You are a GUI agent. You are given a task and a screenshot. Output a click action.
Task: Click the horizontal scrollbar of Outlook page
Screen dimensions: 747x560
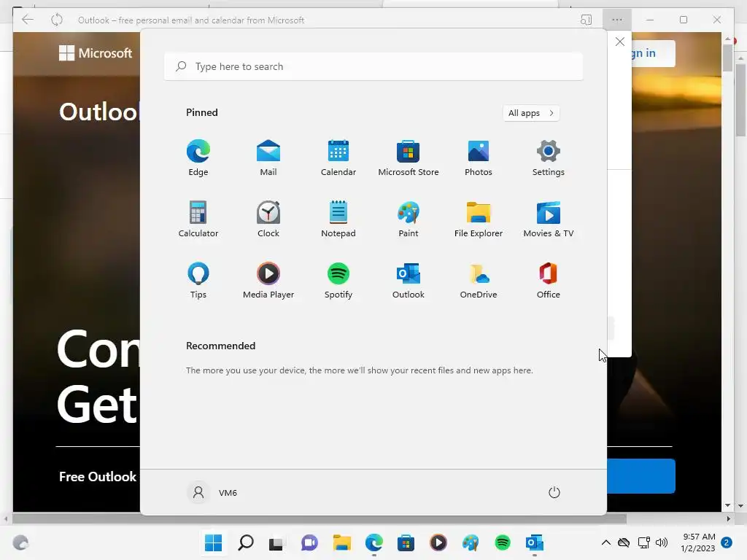(x=320, y=518)
